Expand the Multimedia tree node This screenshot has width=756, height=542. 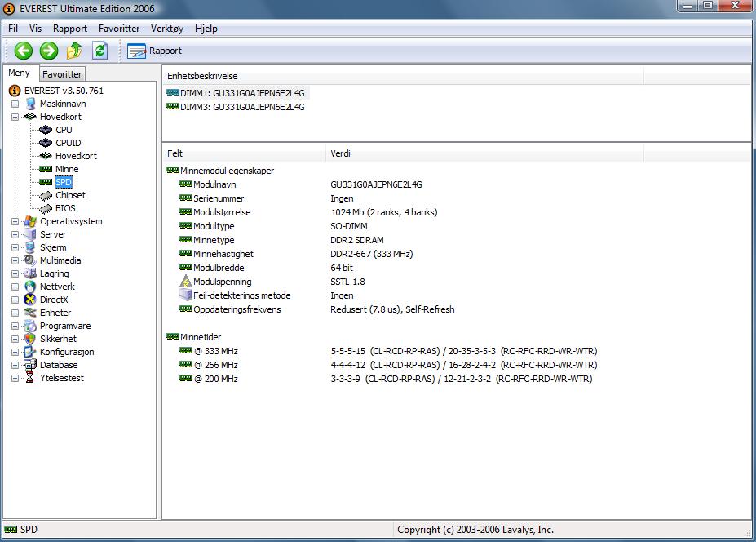(x=15, y=260)
